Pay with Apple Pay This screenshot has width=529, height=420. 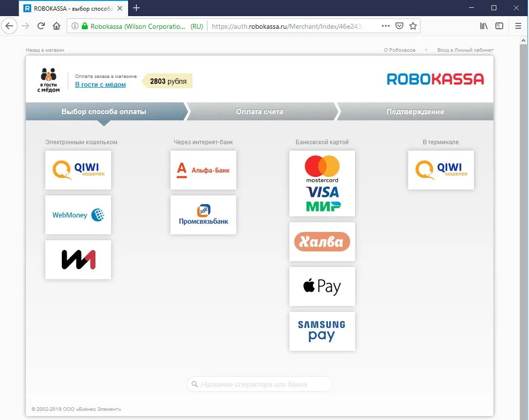pyautogui.click(x=322, y=286)
